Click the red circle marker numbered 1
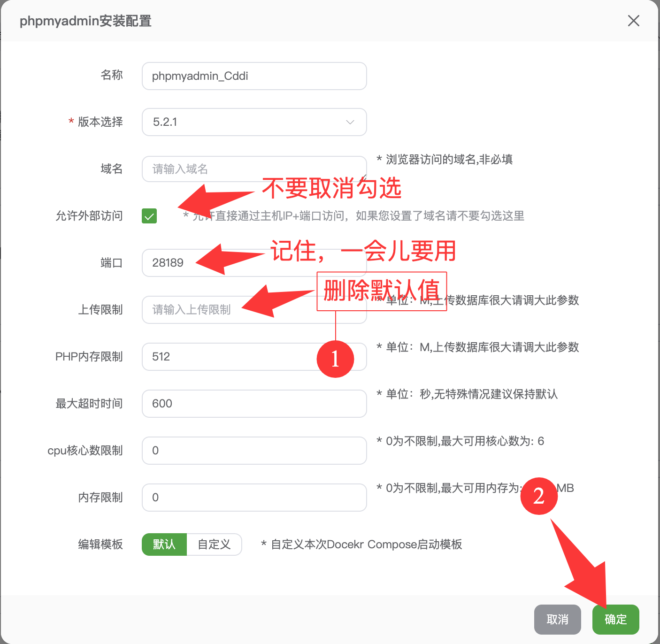Screen dimensions: 660x644 (335, 359)
